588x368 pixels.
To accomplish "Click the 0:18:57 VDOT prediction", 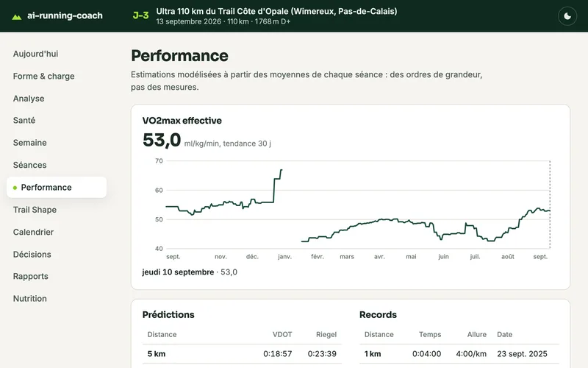I will [278, 354].
